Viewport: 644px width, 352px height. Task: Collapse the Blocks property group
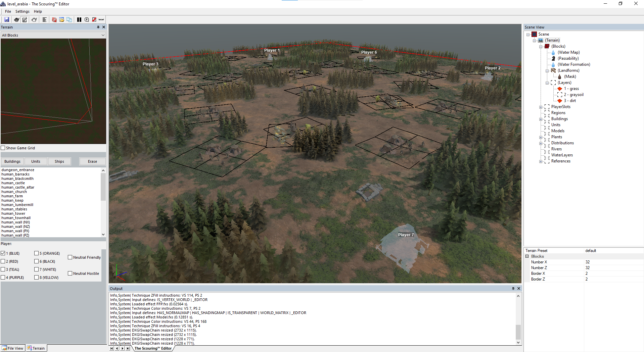tap(527, 256)
